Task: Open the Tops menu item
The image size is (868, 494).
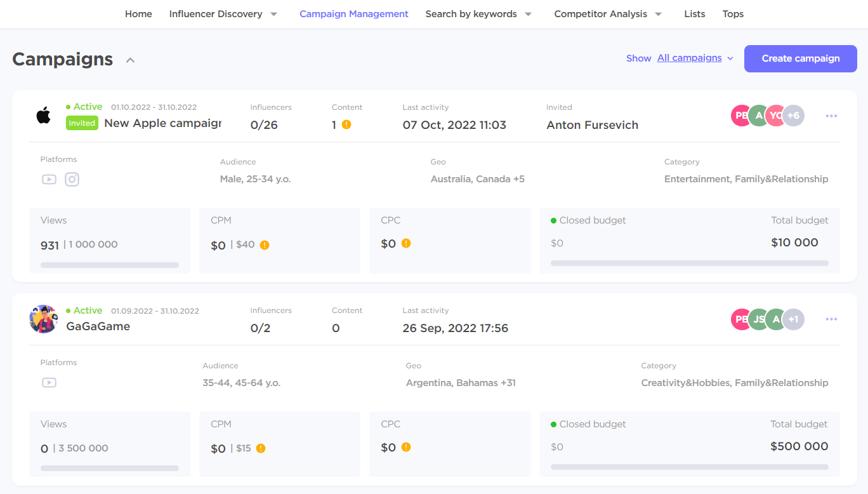Action: 733,14
